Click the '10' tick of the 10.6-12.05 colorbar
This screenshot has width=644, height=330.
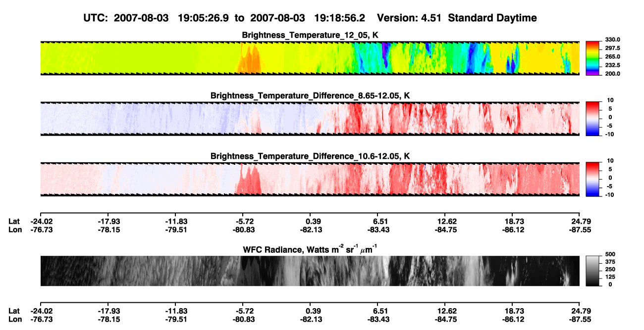coord(610,161)
